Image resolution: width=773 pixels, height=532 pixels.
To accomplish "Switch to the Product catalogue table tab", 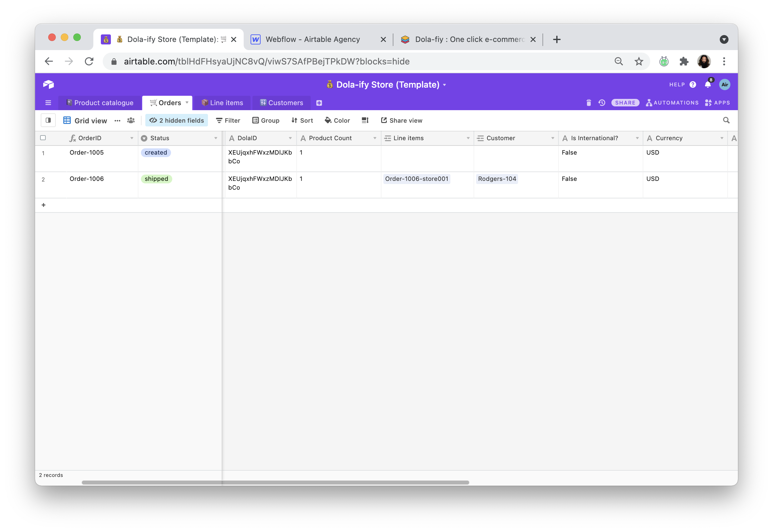I will point(99,103).
